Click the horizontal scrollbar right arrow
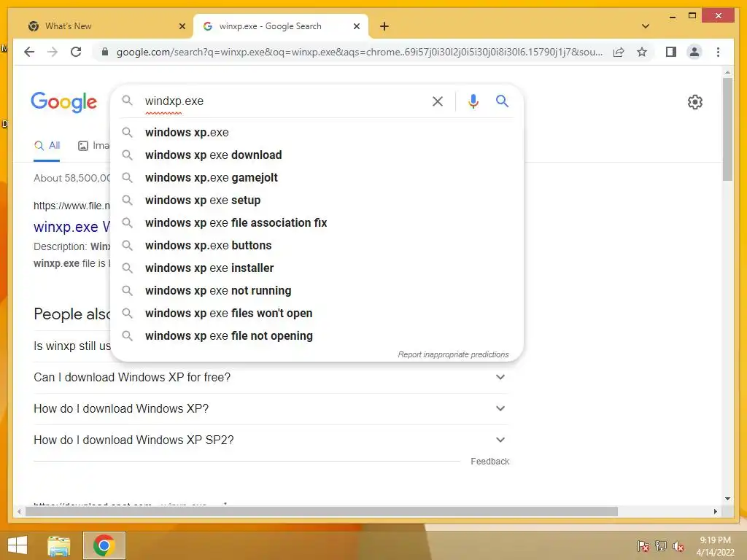Screen dimensions: 747x560 (715, 511)
